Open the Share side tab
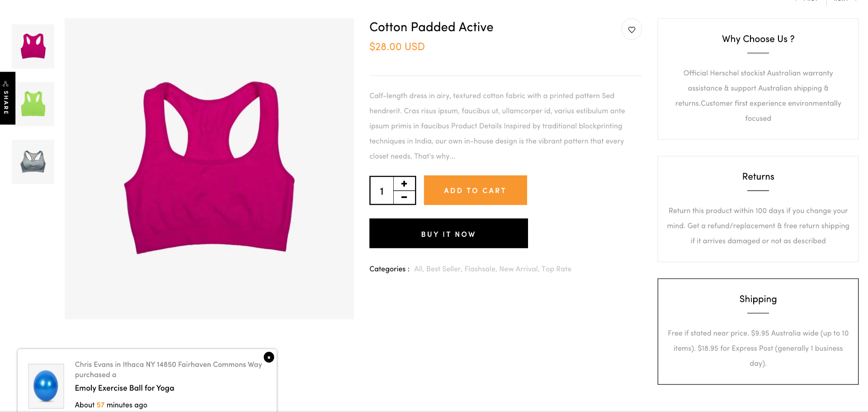The width and height of the screenshot is (868, 412). coord(6,98)
